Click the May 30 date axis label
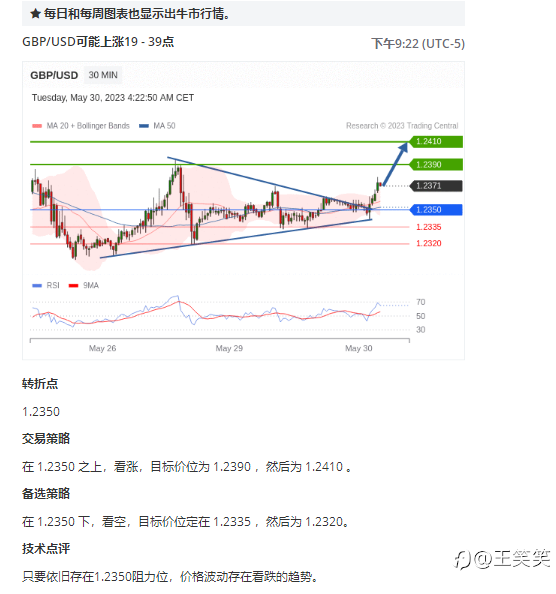Image resolution: width=556 pixels, height=594 pixels. (359, 348)
